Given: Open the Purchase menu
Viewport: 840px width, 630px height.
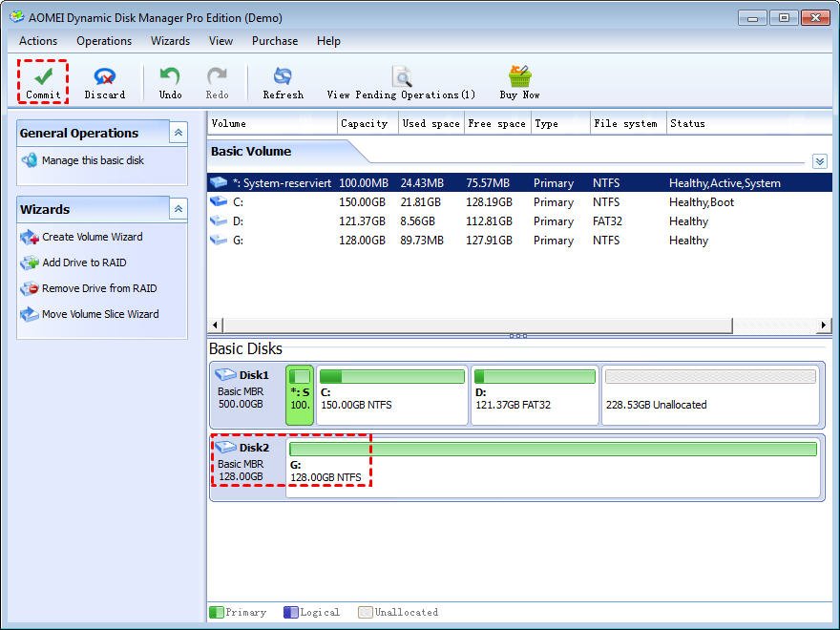Looking at the screenshot, I should coord(275,41).
